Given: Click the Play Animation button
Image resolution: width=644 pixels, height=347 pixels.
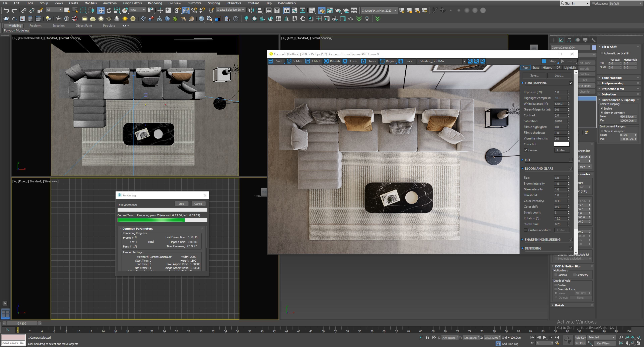Looking at the screenshot, I should (545, 337).
